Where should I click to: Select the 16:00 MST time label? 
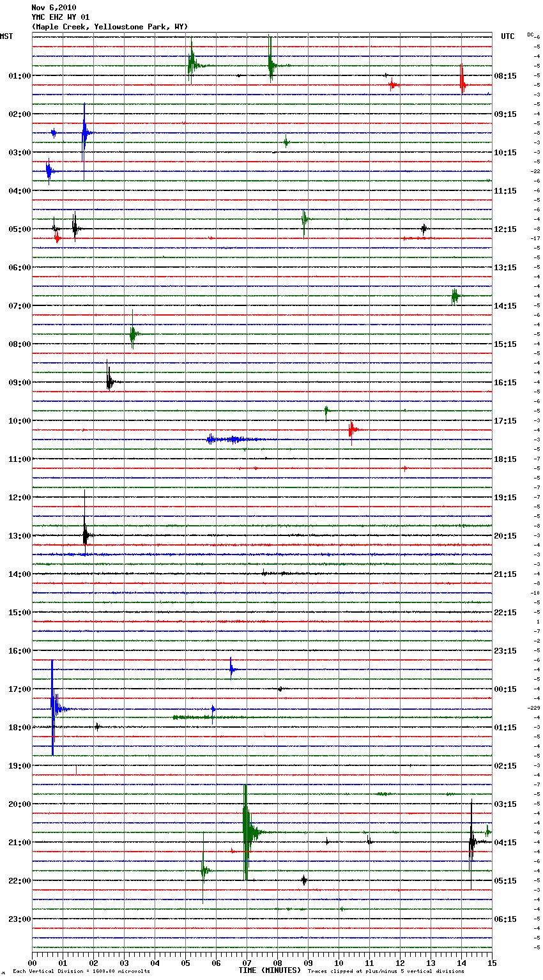[20, 651]
